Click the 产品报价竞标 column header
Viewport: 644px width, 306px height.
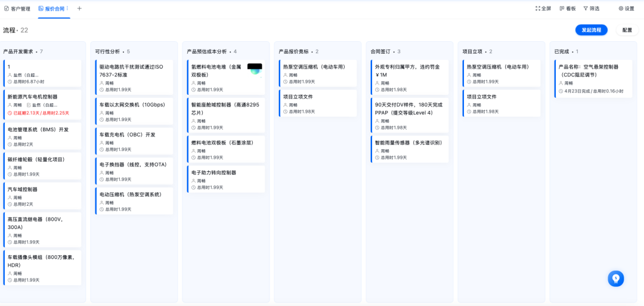pos(299,51)
